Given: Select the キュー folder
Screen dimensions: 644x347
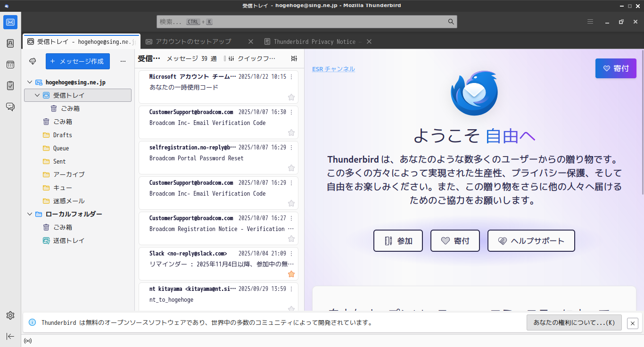Looking at the screenshot, I should tap(78, 188).
